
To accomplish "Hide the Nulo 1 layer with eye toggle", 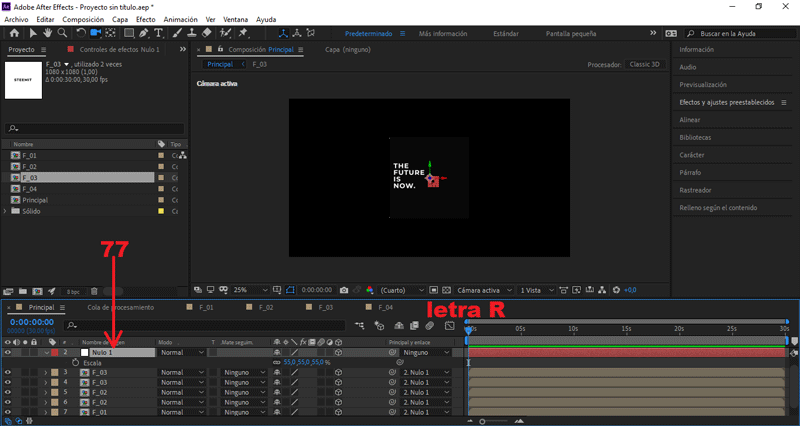I will [7, 352].
